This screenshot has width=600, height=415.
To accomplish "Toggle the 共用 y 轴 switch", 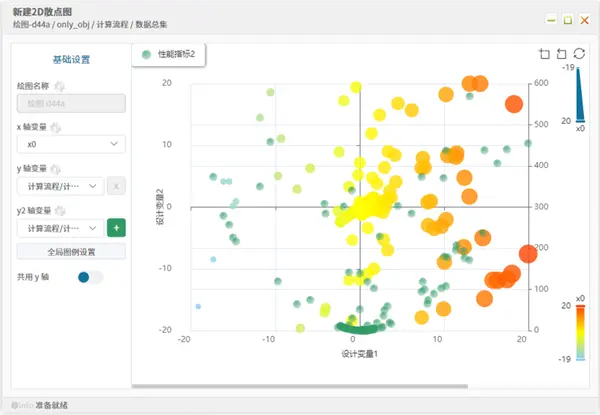I will [x=90, y=277].
